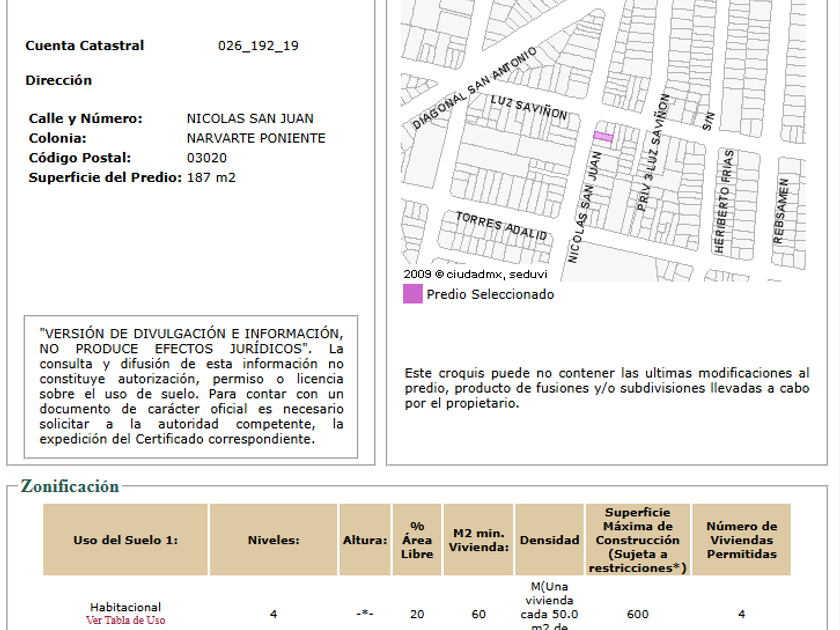The image size is (840, 630).
Task: Select cadastral account number 026_192_19
Action: (x=258, y=46)
